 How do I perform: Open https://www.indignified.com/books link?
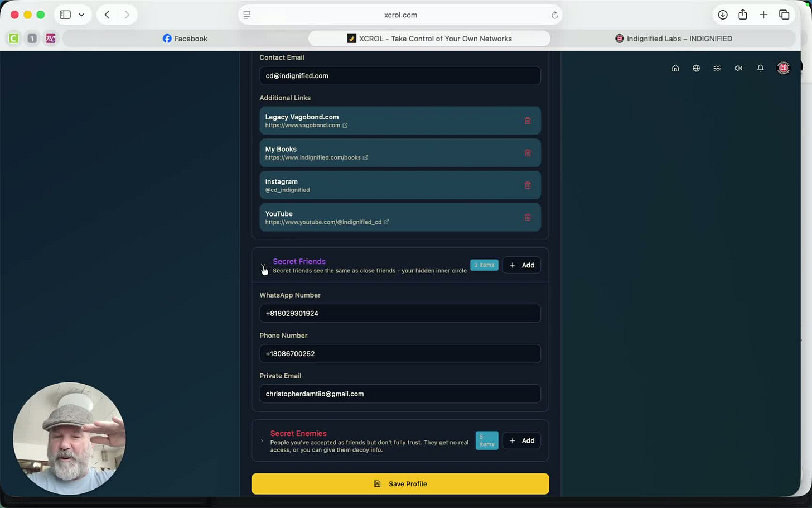[x=313, y=157]
